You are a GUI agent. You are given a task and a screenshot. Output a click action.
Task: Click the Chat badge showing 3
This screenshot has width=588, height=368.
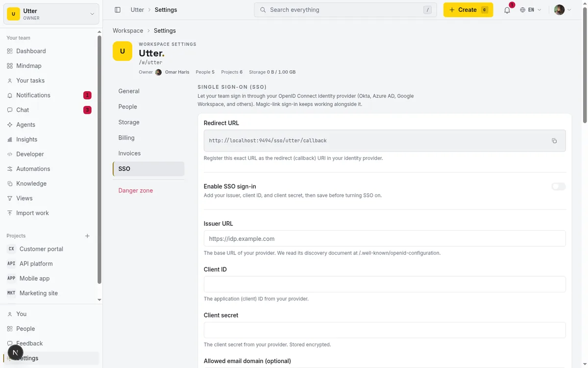point(87,110)
